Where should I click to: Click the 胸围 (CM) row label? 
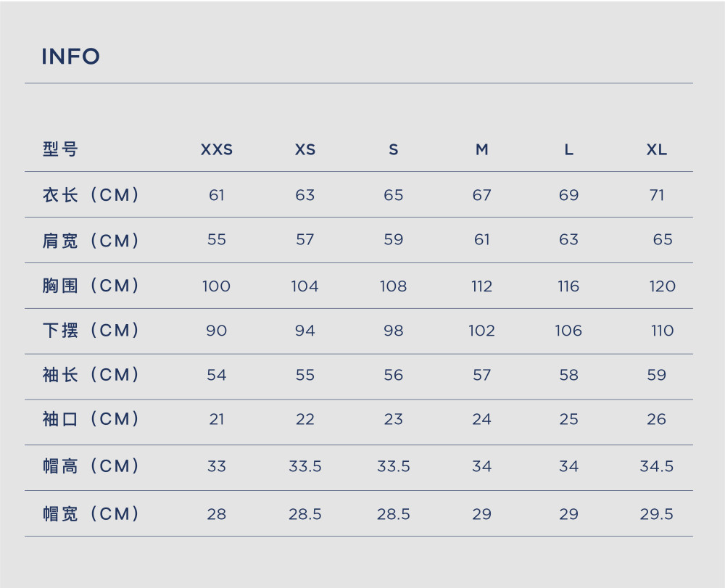[91, 285]
